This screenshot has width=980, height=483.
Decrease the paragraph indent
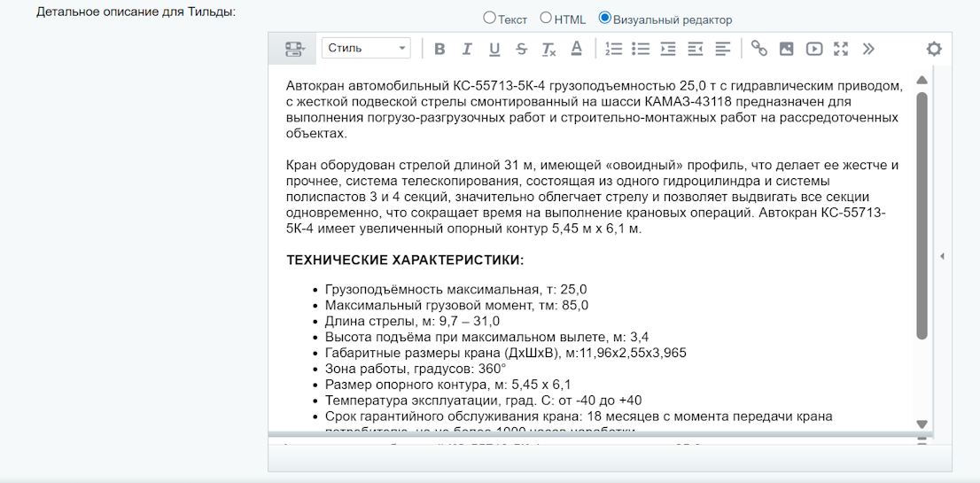click(x=695, y=49)
